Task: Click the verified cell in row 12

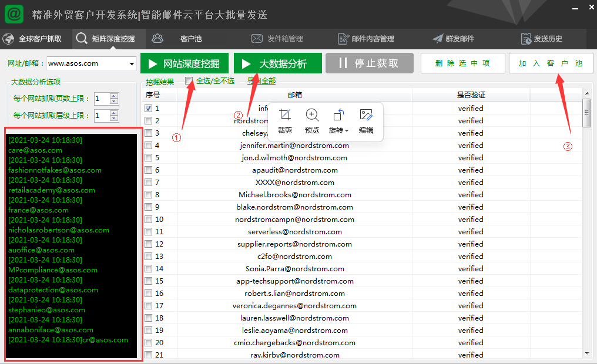Action: (471, 244)
